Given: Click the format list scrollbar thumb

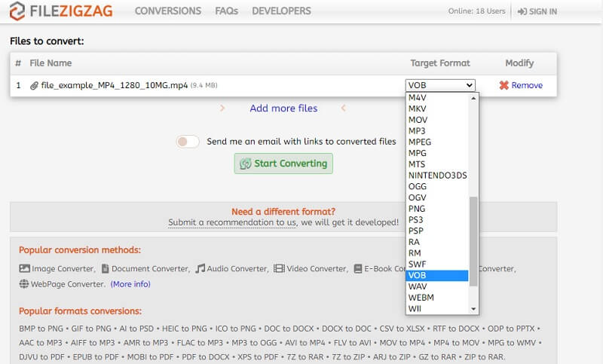Looking at the screenshot, I should [x=473, y=241].
